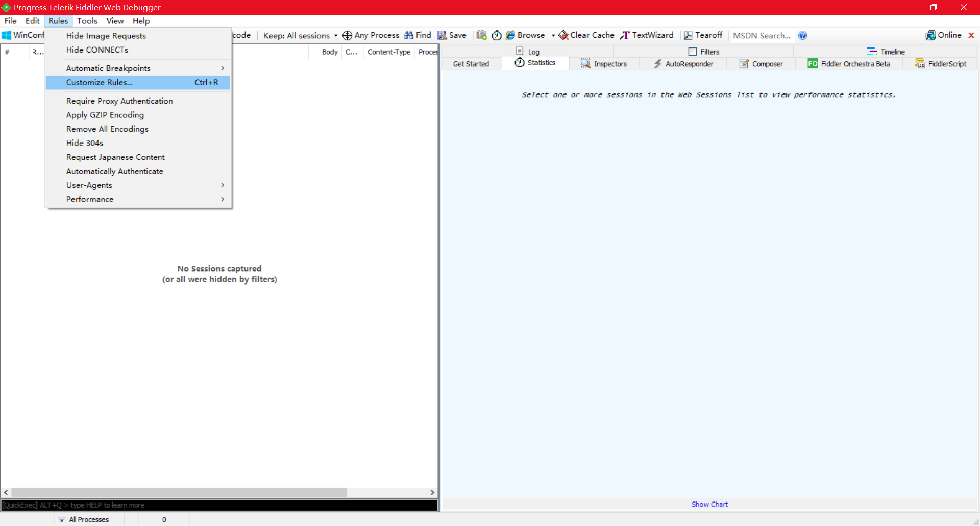Screen dimensions: 980x526
Task: Toggle Hide Image Requests rule
Action: pyautogui.click(x=138, y=36)
